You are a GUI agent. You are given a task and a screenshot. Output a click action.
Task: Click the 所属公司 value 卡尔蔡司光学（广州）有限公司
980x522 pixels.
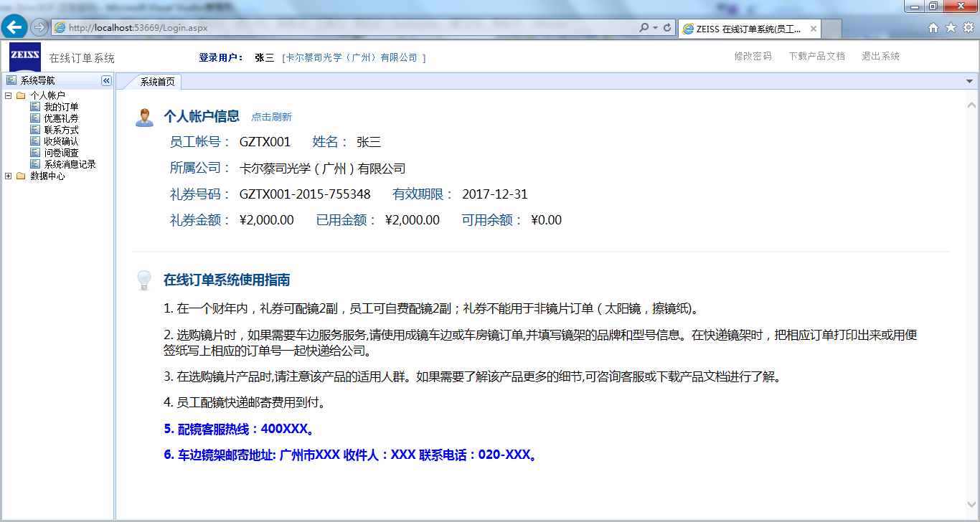coord(323,169)
